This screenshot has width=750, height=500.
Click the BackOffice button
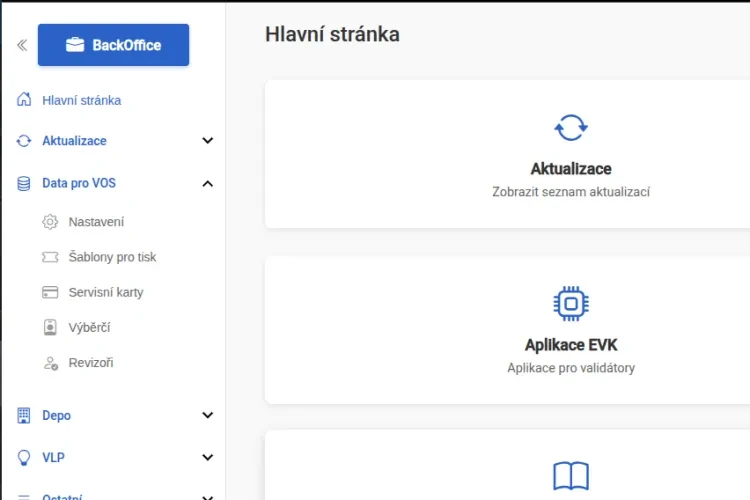[x=113, y=45]
